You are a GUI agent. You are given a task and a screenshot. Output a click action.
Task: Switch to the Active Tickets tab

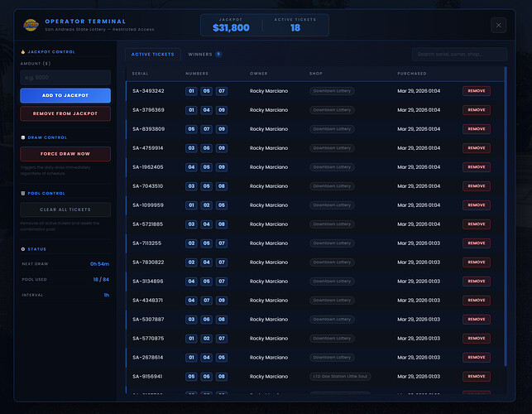153,55
